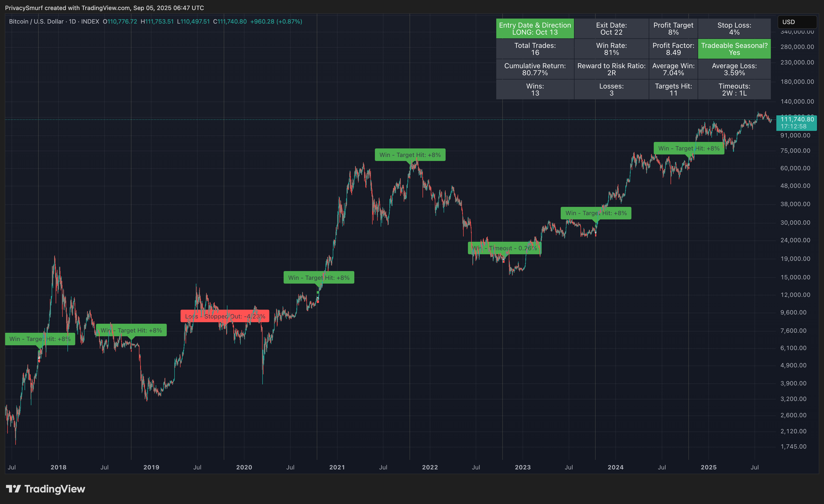Viewport: 824px width, 504px height.
Task: Click the Cumulative Return 80.77% cell
Action: [x=535, y=69]
